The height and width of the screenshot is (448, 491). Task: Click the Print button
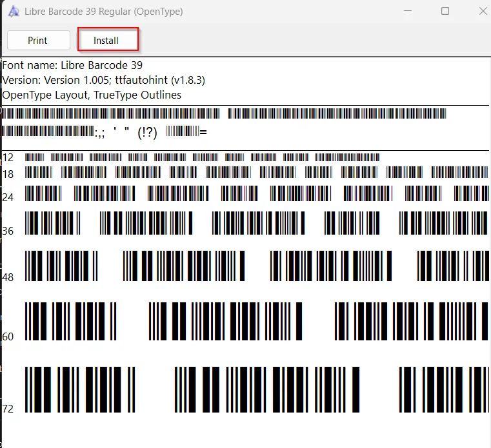pos(39,41)
